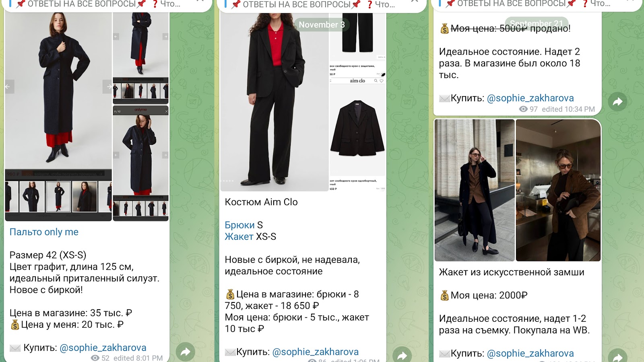The width and height of the screenshot is (644, 362).
Task: Open Пальто only me link
Action: coord(44,232)
